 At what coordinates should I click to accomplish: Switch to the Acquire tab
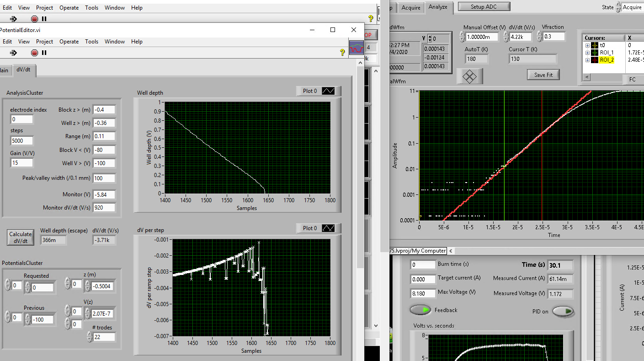pos(411,7)
